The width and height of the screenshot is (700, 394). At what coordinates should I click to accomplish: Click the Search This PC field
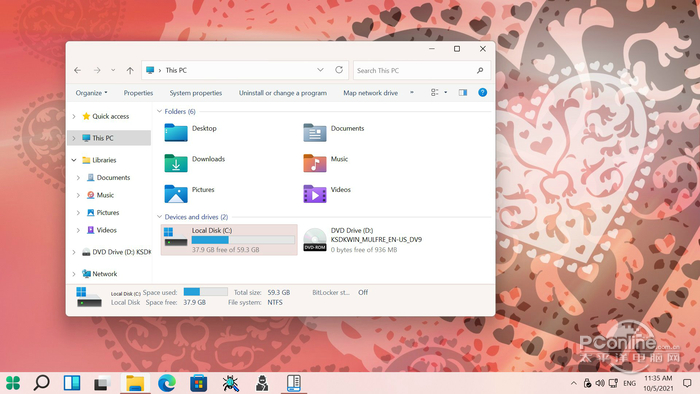pos(422,71)
